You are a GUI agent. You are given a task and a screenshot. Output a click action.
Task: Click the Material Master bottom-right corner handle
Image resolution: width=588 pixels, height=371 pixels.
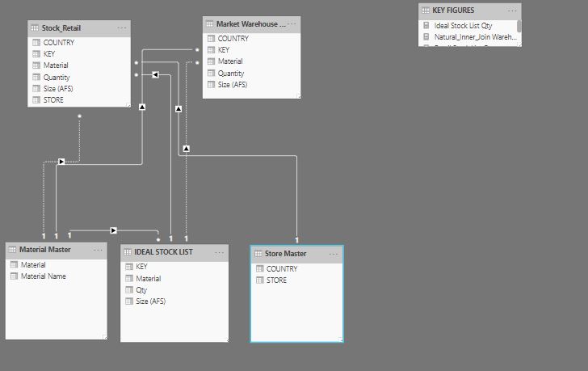pos(105,337)
